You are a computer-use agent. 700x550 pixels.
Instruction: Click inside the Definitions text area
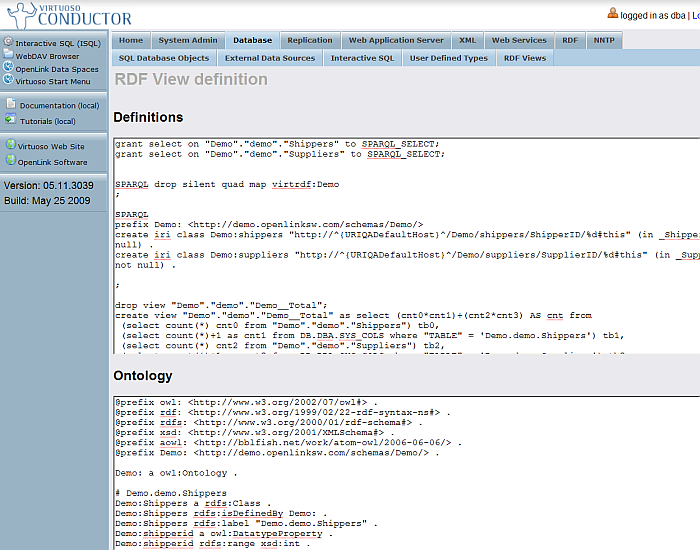[x=407, y=246]
